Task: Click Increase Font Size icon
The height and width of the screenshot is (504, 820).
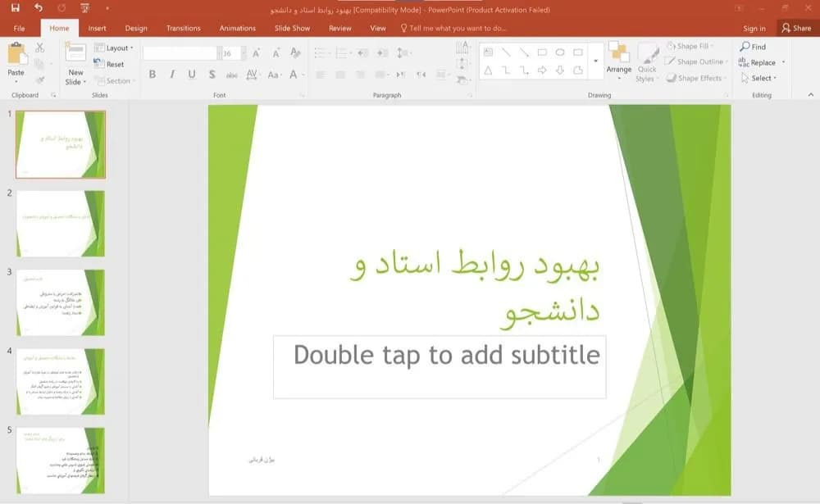Action: pyautogui.click(x=256, y=52)
